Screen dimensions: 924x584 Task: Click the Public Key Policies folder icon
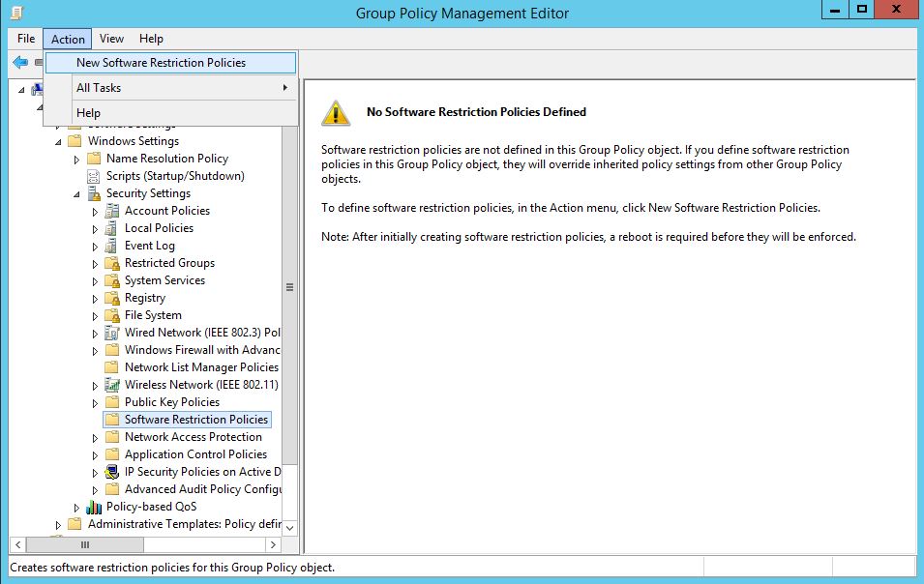(112, 402)
